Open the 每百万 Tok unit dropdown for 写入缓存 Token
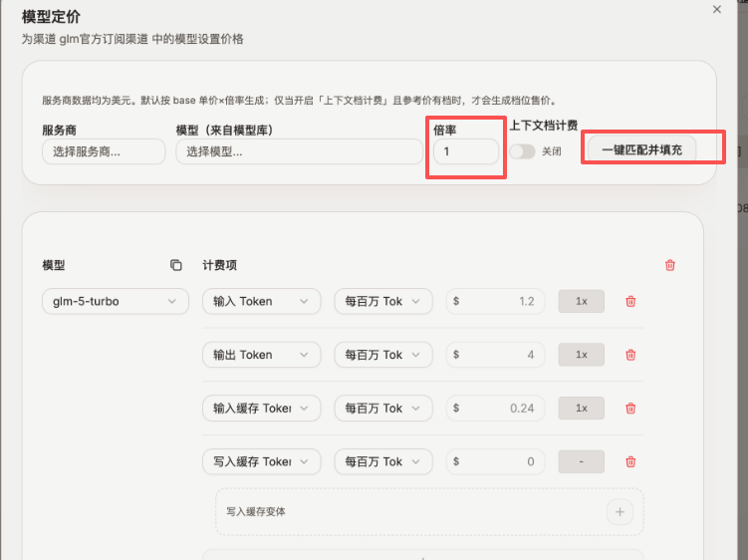The width and height of the screenshot is (748, 560). coord(383,461)
